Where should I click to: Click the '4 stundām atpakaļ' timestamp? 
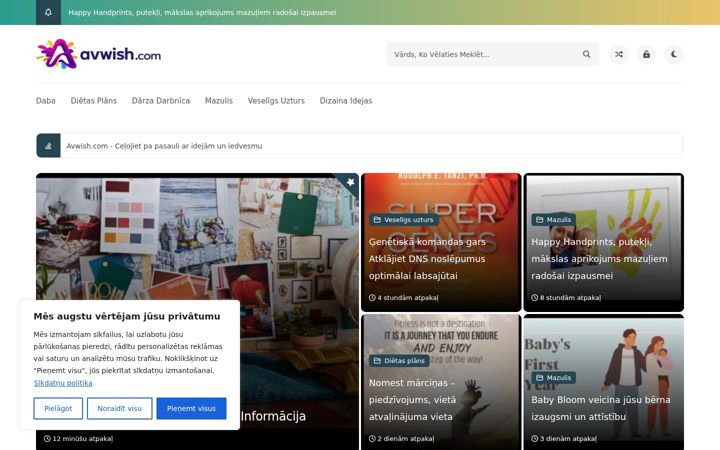(x=404, y=298)
